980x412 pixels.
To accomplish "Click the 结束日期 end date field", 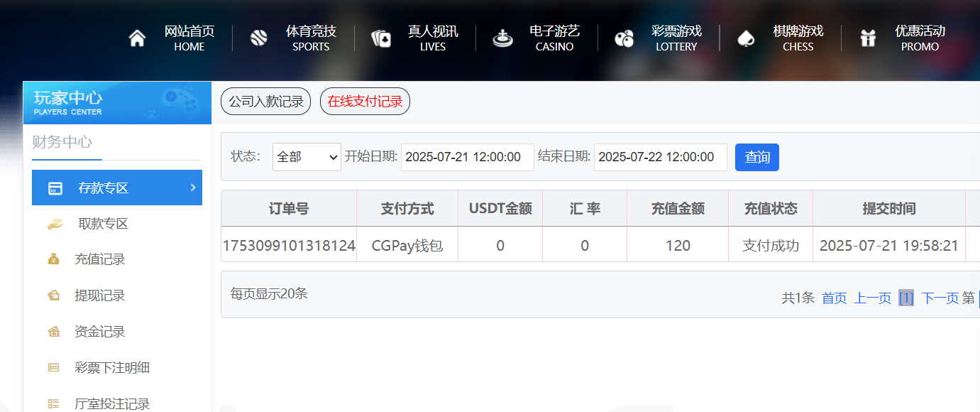I will (x=660, y=157).
